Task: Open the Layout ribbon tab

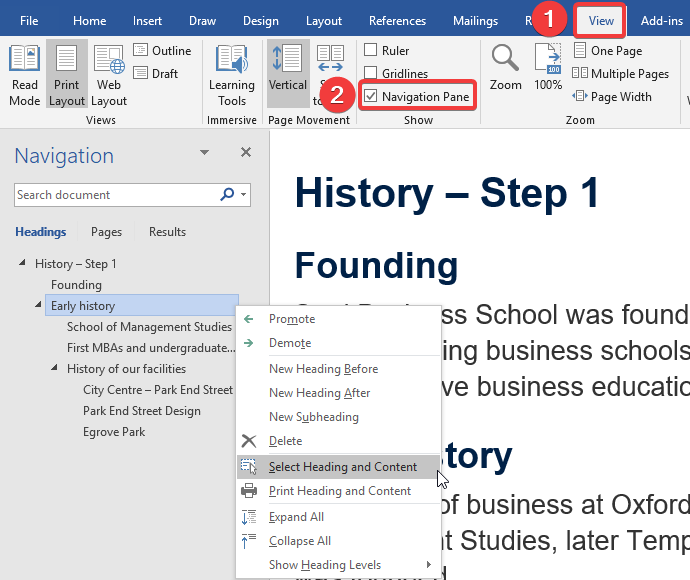Action: [x=324, y=21]
